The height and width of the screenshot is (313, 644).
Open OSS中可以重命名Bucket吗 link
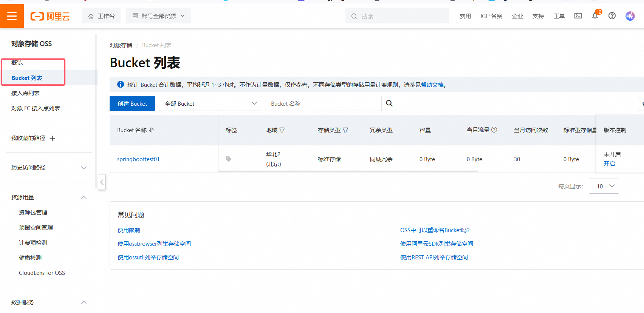(435, 230)
